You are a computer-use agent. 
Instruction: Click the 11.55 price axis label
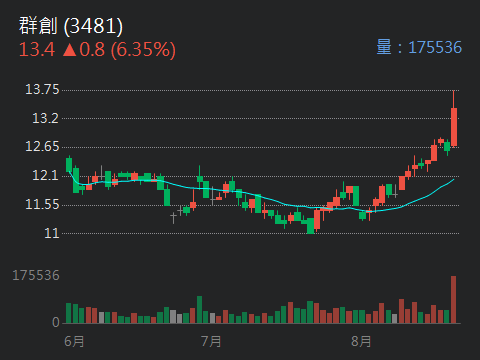(42, 204)
